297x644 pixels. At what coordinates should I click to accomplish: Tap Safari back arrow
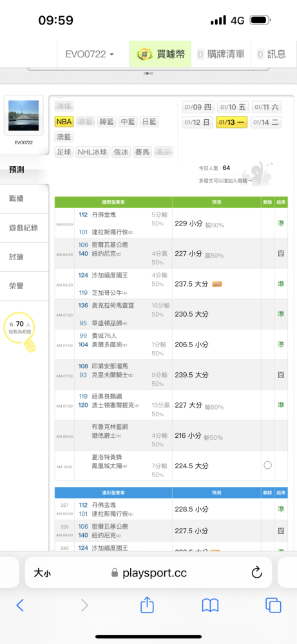[20, 605]
